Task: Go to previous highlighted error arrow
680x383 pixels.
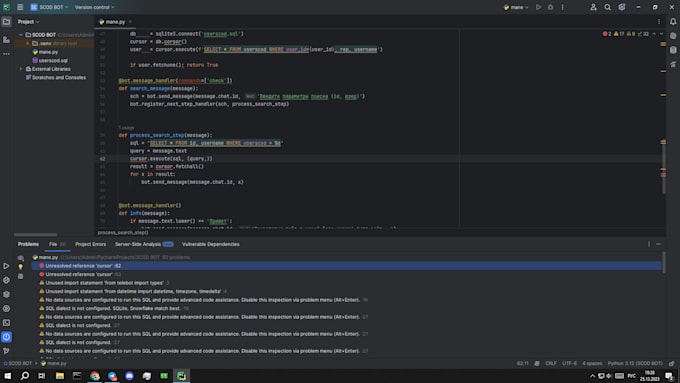Action: click(654, 34)
